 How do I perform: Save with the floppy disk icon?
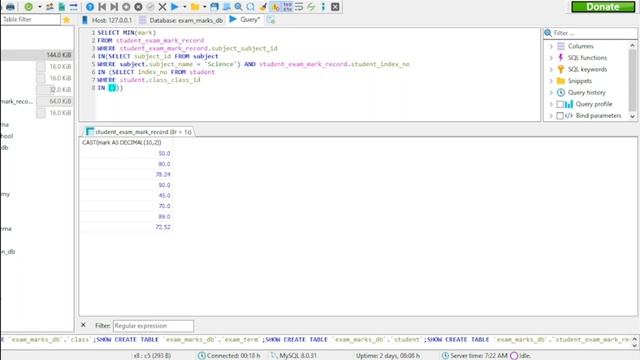click(214, 7)
